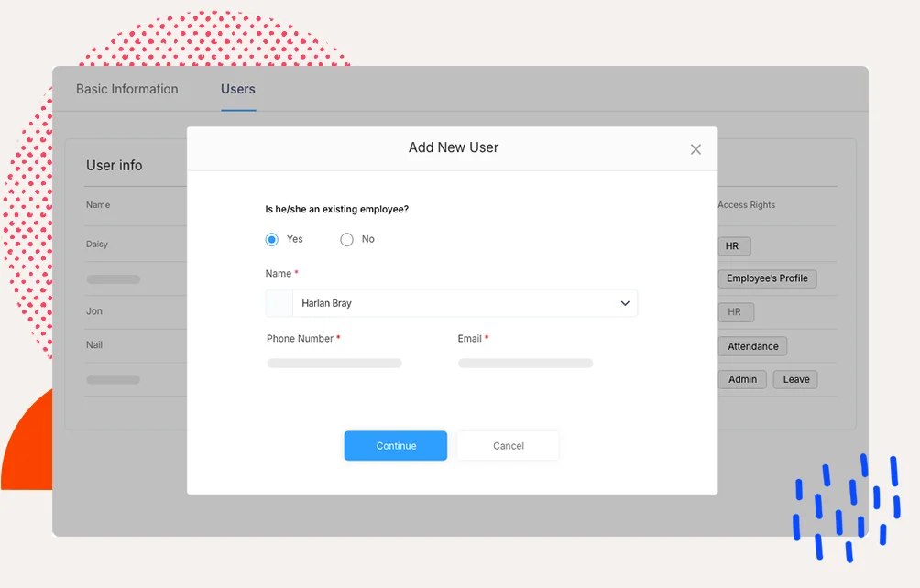Viewport: 920px width, 588px height.
Task: Click the Email field
Action: coord(525,364)
